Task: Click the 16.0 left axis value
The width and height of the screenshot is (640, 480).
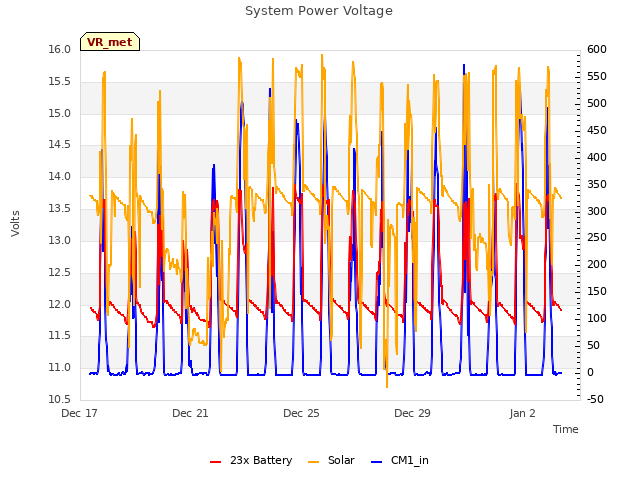Action: coord(60,49)
